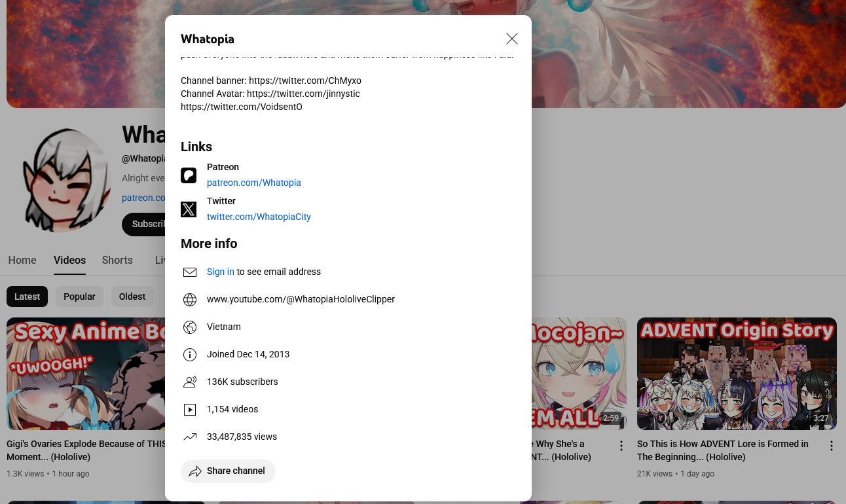Click the subscribers icon
Screen dimensions: 846x504
pos(190,382)
